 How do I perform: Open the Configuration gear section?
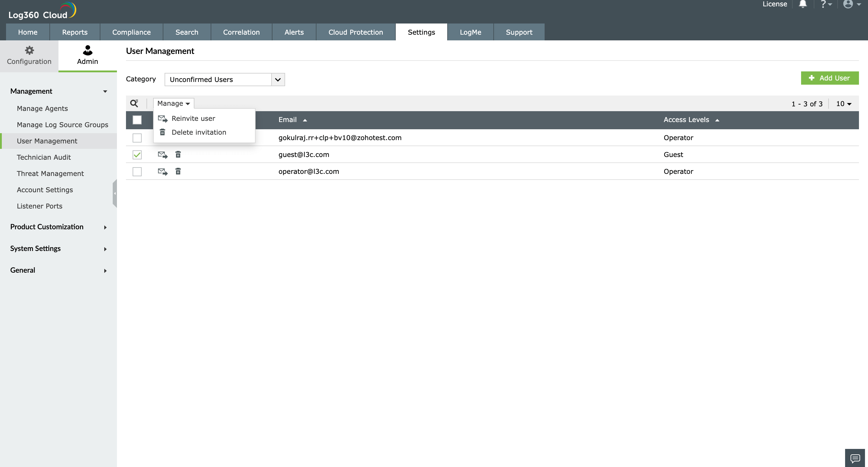pyautogui.click(x=29, y=56)
